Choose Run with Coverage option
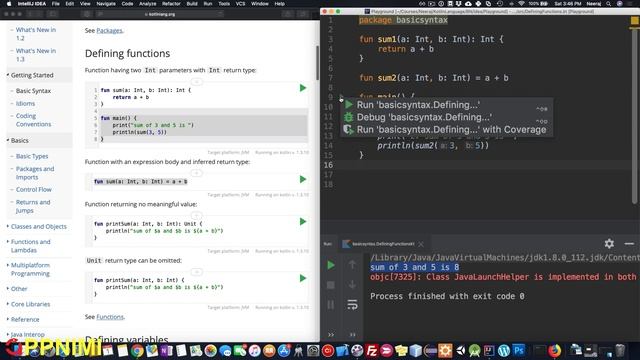The height and width of the screenshot is (360, 640). tap(447, 130)
